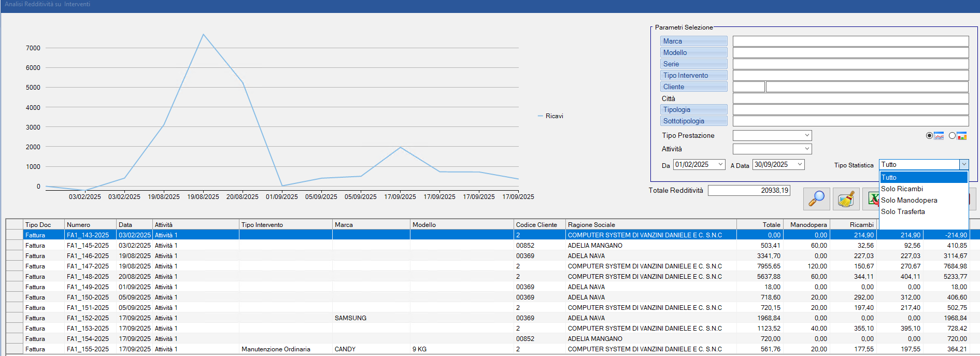The width and height of the screenshot is (980, 356).
Task: Click the magnifying glass search icon
Action: click(x=816, y=199)
